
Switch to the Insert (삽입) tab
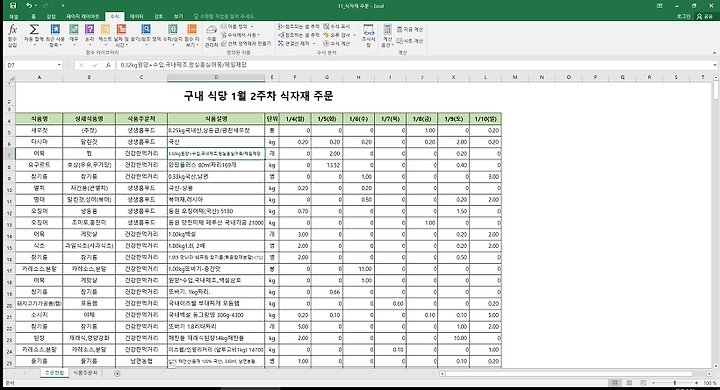pyautogui.click(x=51, y=16)
